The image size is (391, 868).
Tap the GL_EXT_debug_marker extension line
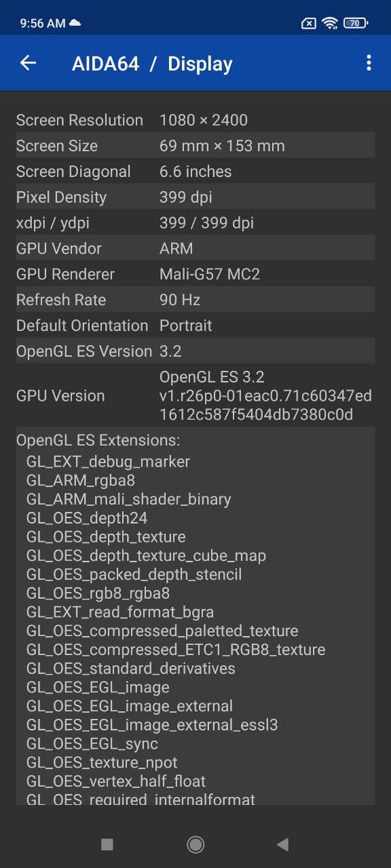[108, 462]
